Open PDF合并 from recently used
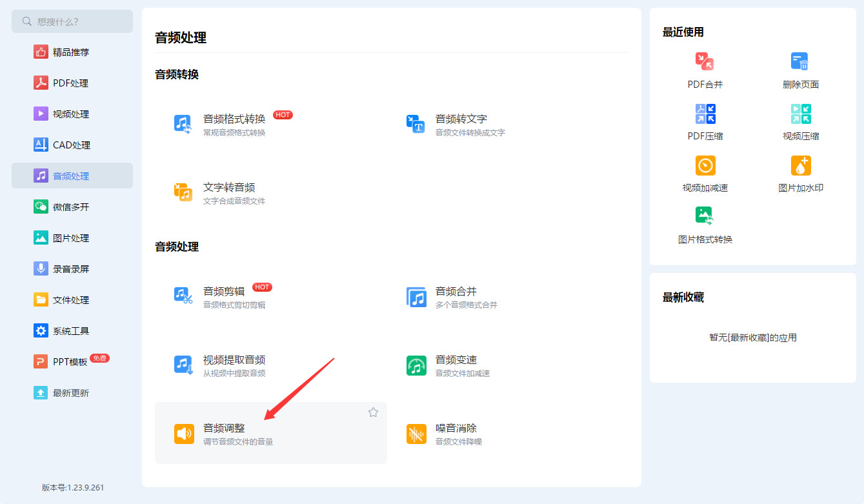This screenshot has height=504, width=864. (x=705, y=63)
